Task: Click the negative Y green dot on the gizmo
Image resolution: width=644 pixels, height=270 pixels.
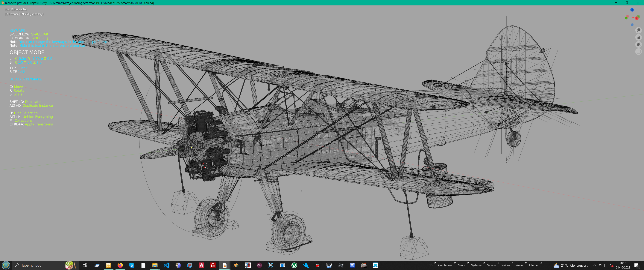Action: 626,18
